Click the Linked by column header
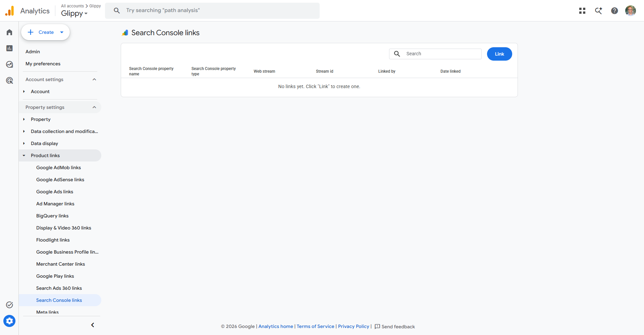This screenshot has height=335, width=644. click(x=387, y=71)
